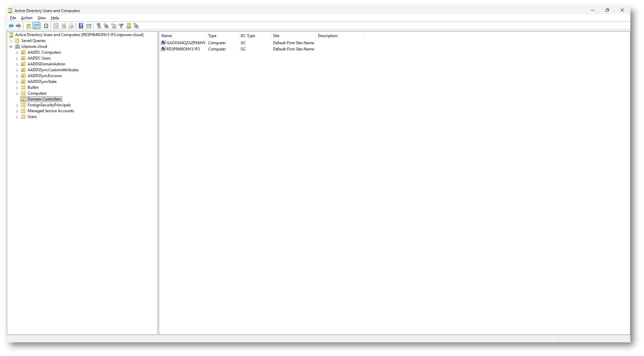
Task: Select the RD3P9M8ONY3-IF5 computer entry
Action: 183,49
